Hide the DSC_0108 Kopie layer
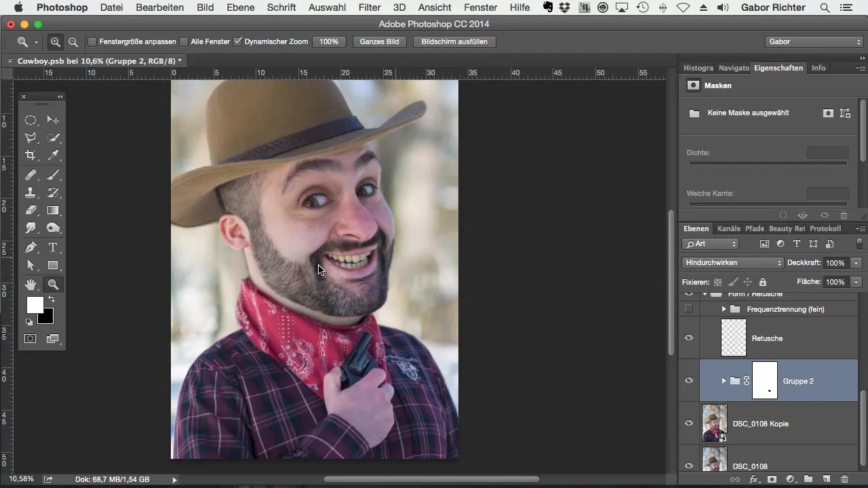This screenshot has width=868, height=488. [689, 424]
